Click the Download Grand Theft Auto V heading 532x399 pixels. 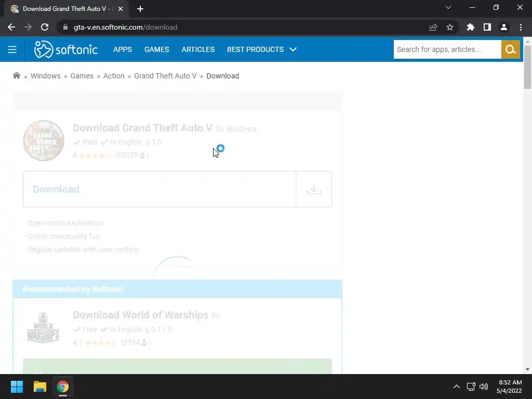tap(142, 128)
